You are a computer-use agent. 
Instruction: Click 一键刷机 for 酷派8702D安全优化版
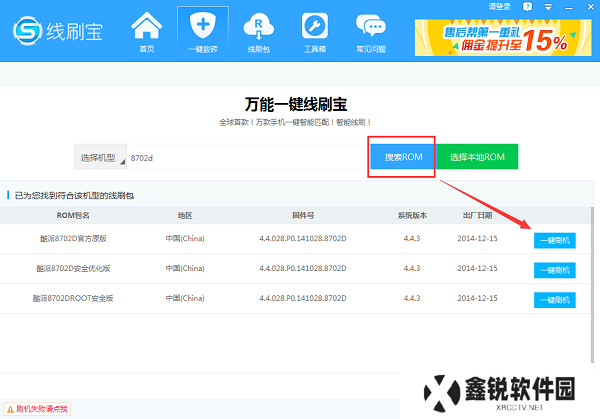tap(554, 270)
